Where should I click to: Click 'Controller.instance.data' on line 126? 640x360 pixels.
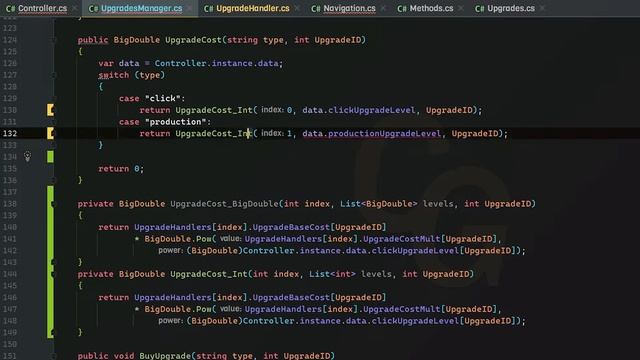[216, 63]
